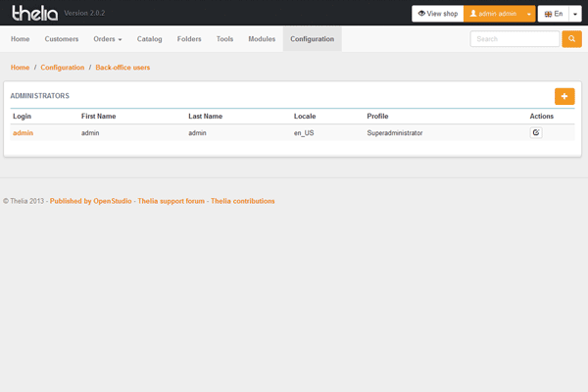588x392 pixels.
Task: Click the admin login link in table
Action: 23,132
